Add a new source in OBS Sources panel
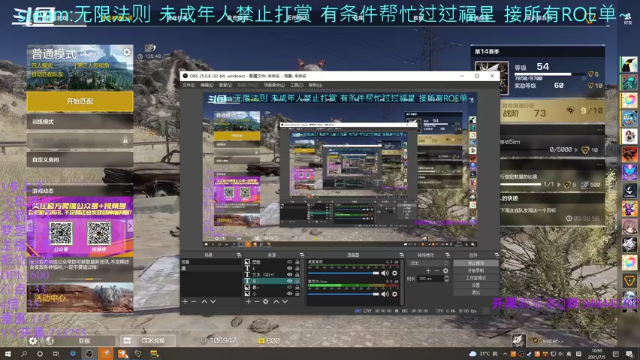The width and height of the screenshot is (640, 360). (248, 301)
